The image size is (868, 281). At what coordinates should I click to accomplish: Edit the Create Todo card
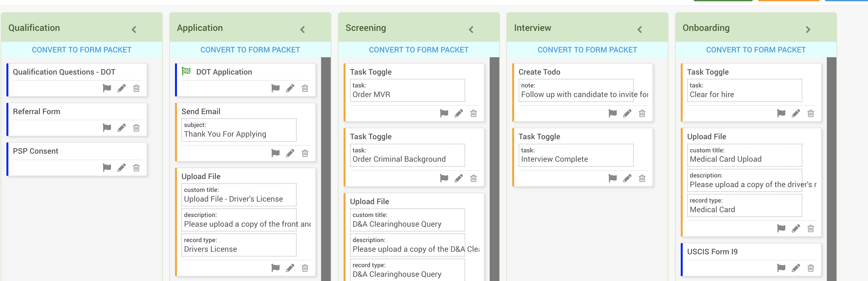tap(627, 113)
